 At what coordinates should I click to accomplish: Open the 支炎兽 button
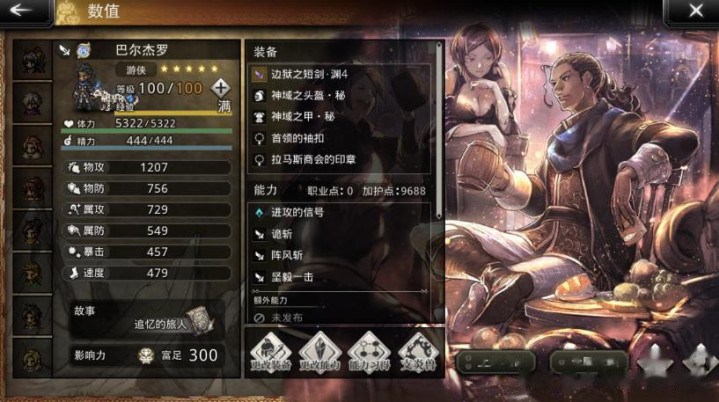point(418,352)
